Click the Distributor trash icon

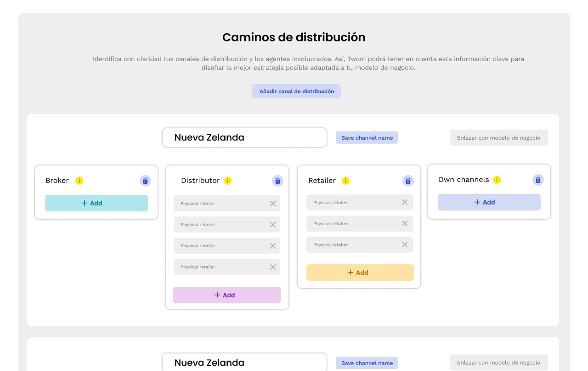pyautogui.click(x=277, y=181)
